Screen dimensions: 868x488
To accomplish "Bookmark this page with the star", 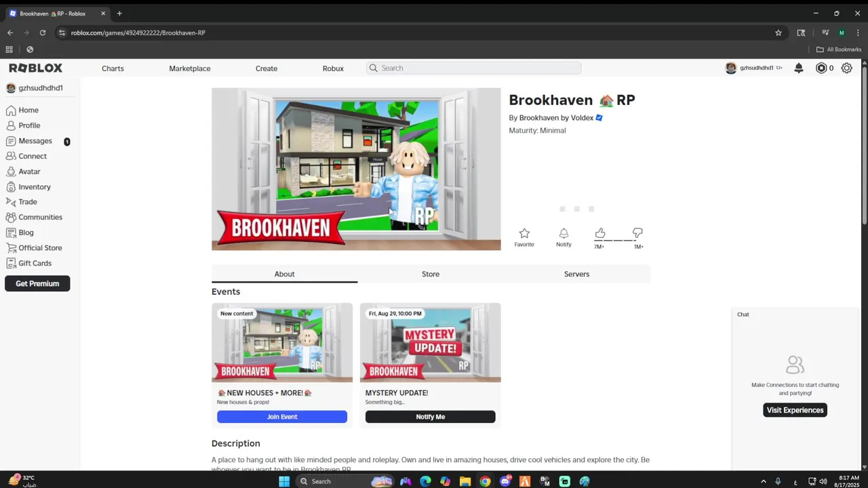I will tap(778, 33).
